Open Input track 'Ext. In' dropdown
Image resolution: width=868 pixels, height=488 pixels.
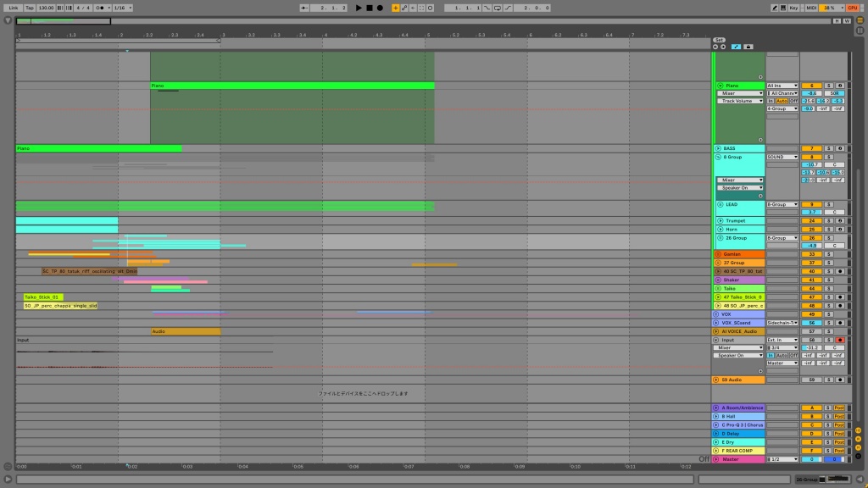tap(782, 340)
